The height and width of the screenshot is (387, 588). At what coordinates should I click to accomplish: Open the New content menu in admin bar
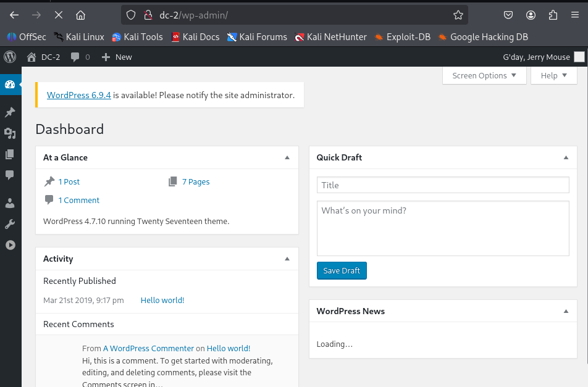(117, 57)
